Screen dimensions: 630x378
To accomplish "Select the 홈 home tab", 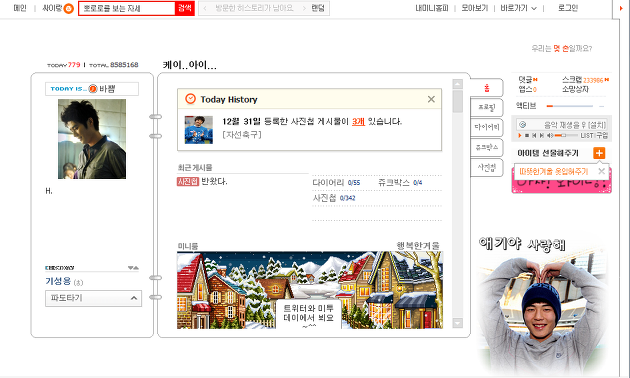I will pos(487,88).
